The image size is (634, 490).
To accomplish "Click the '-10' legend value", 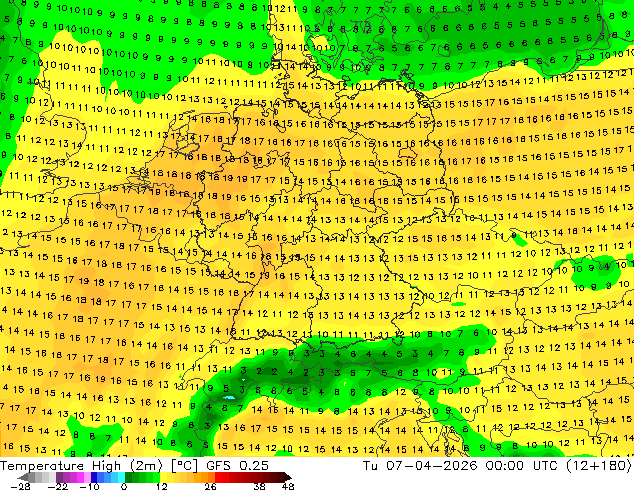I will tap(89, 486).
